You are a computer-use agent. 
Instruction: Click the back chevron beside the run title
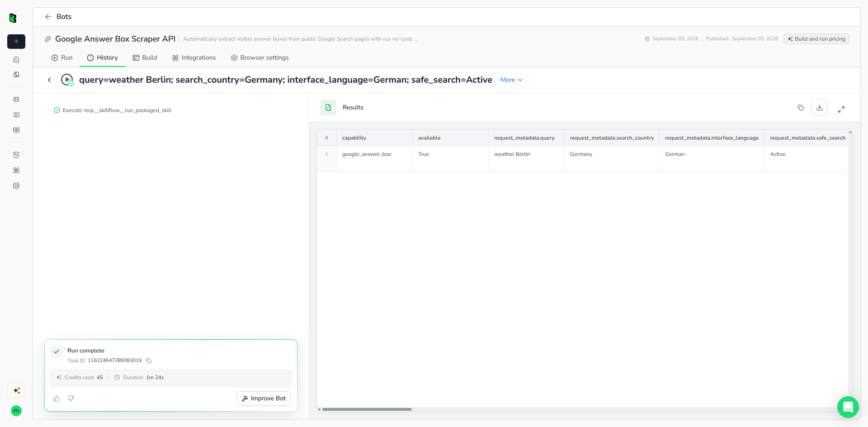point(49,80)
